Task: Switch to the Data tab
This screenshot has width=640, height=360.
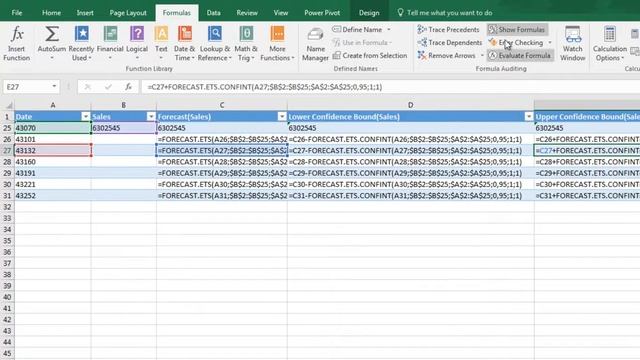Action: coord(213,13)
